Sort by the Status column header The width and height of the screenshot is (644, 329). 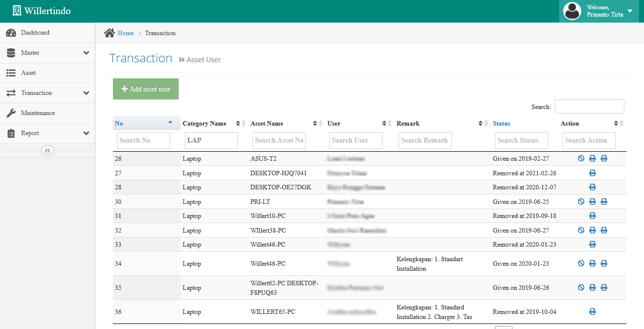(525, 124)
